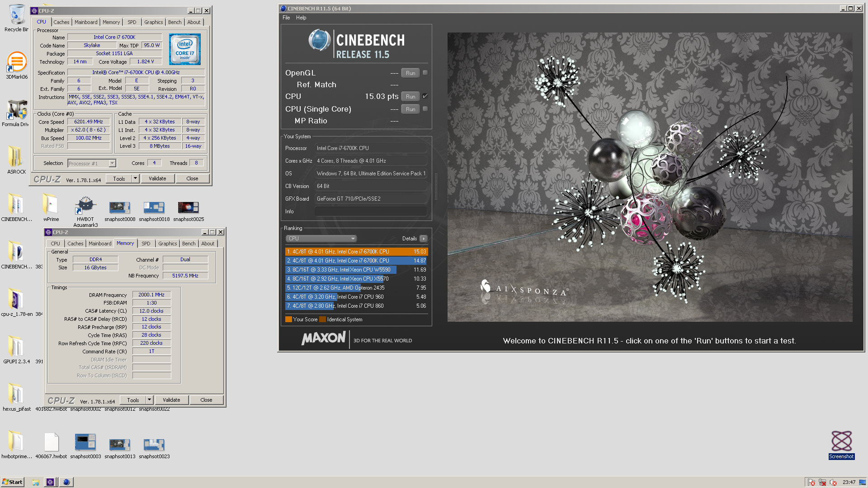The height and width of the screenshot is (488, 868).
Task: Select the Xeon CPU X5570 ranking row
Action: (356, 279)
